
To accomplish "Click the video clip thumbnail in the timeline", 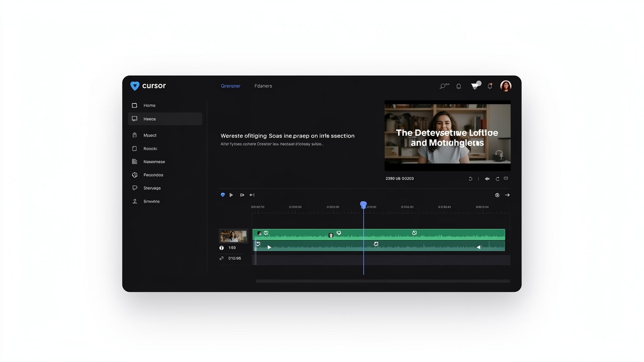I will [233, 236].
